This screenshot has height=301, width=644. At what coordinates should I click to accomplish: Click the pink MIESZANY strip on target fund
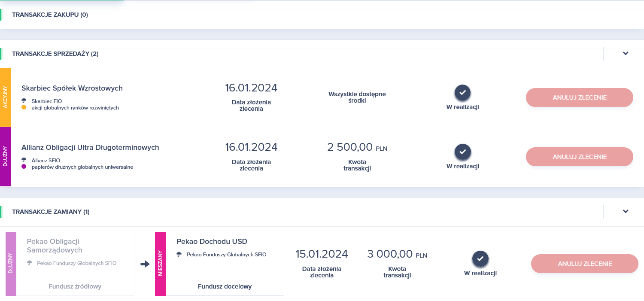160,264
